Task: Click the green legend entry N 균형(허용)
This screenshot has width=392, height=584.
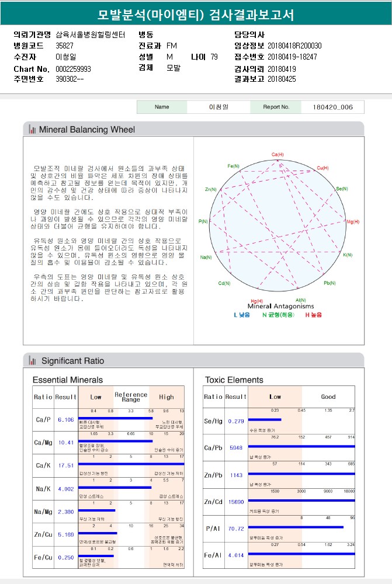Action: [278, 315]
